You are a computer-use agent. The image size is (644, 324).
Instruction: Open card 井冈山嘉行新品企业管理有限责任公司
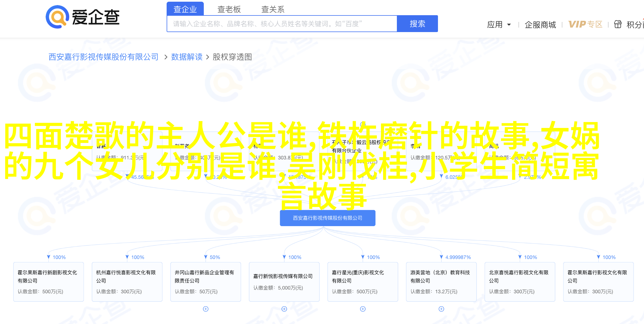pyautogui.click(x=205, y=282)
